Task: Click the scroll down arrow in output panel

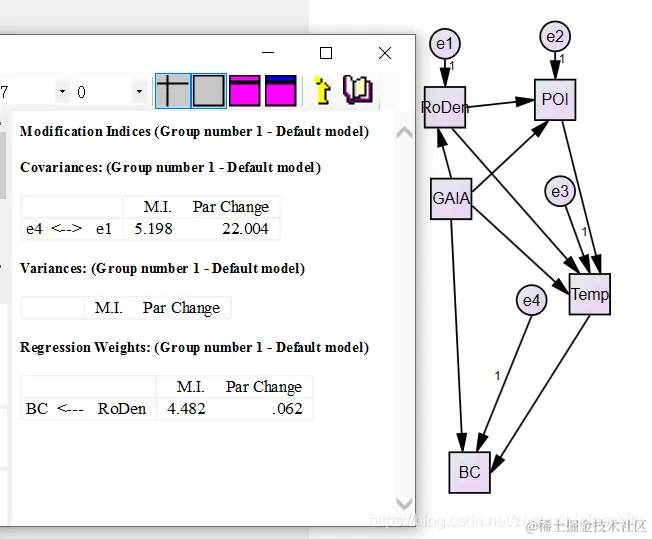Action: 404,504
